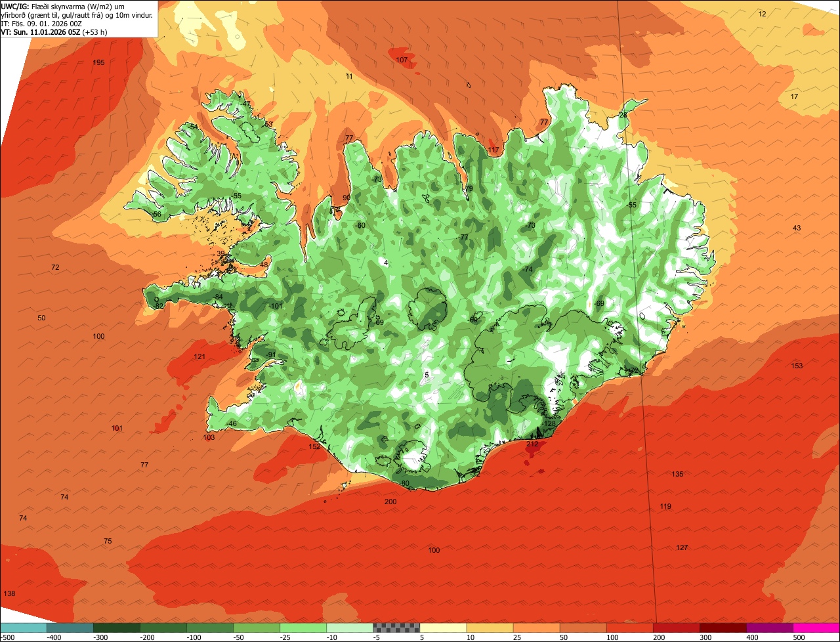Pick legend swatch between -10 and -5

[350, 628]
